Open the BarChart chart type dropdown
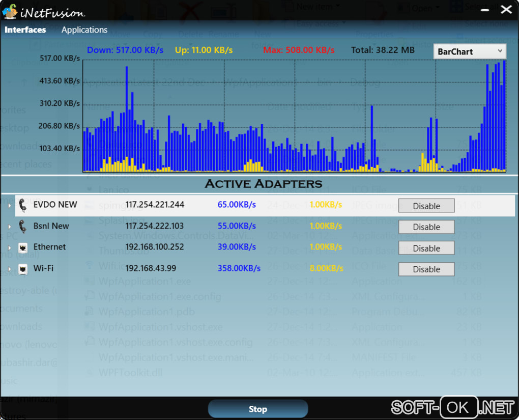This screenshot has height=420, width=519. pyautogui.click(x=470, y=51)
